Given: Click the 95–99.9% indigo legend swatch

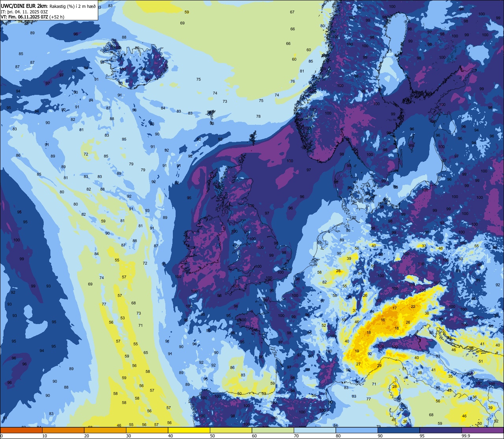Looking at the screenshot, I should click(x=441, y=430).
